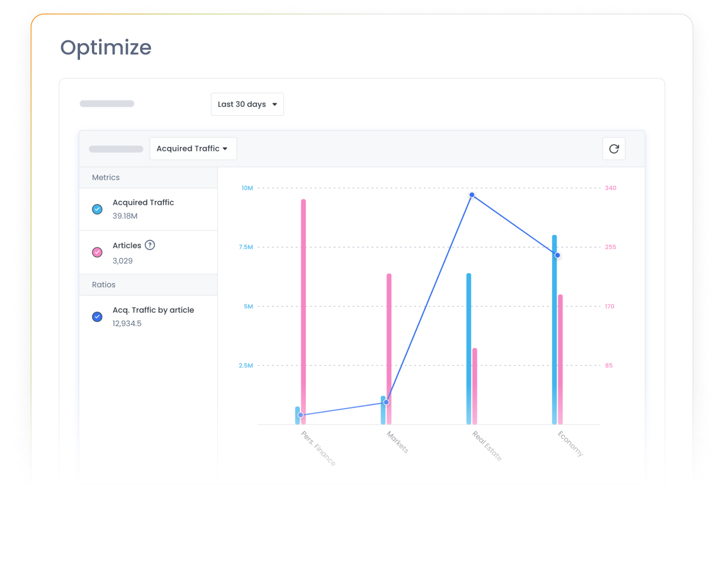The height and width of the screenshot is (588, 724).
Task: Click the pink check icon beside Articles
Action: point(97,252)
